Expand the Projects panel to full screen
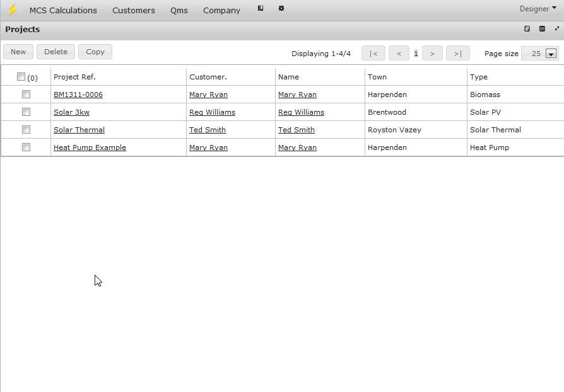The image size is (564, 392). tap(557, 29)
